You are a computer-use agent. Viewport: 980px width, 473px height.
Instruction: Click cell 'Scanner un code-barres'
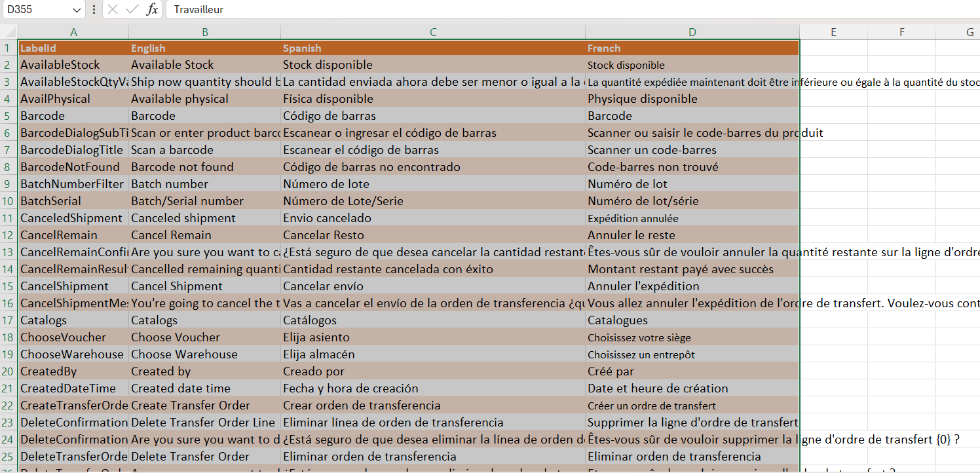(x=692, y=150)
